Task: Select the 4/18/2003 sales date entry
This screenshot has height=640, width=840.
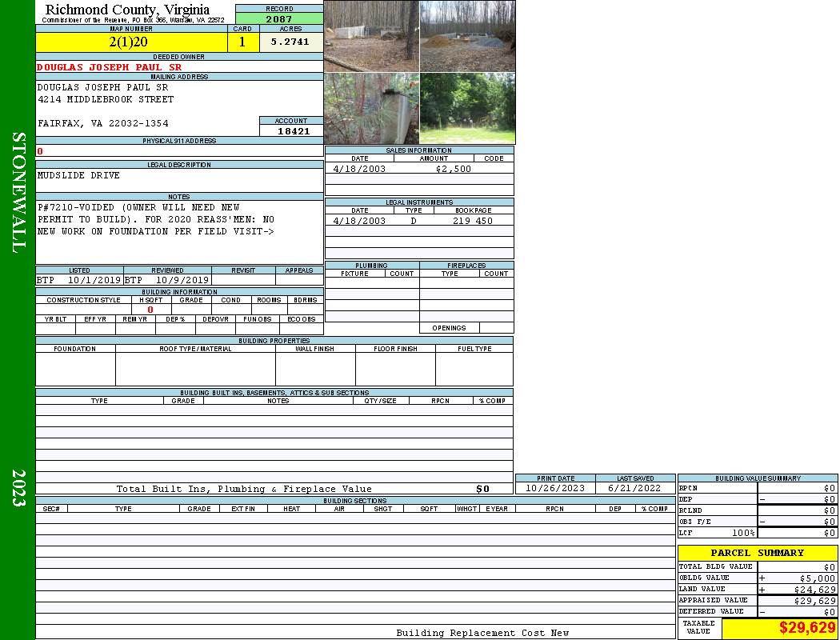Action: (359, 169)
